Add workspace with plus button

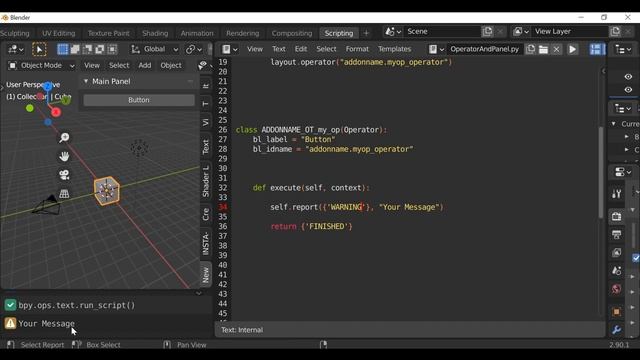coord(366,33)
